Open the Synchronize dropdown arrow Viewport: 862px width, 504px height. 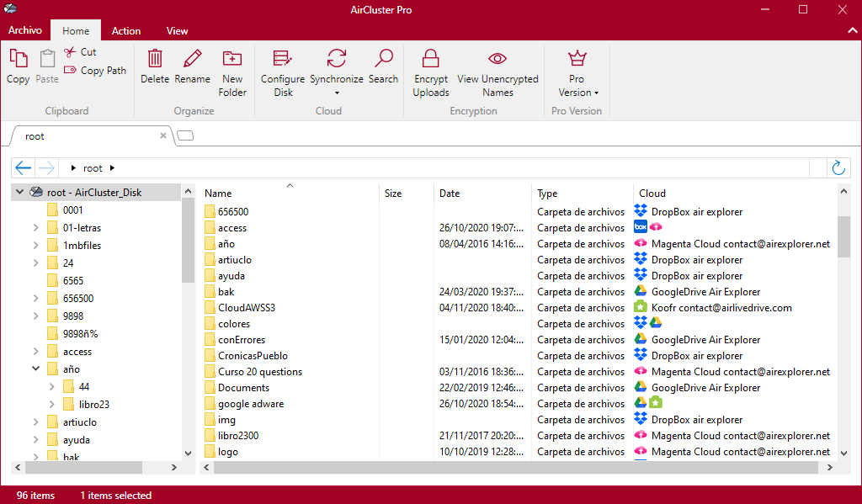337,93
